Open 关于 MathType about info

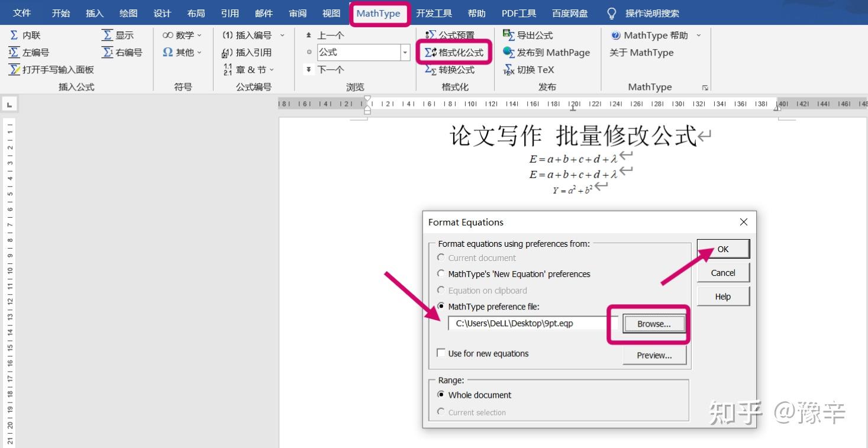tap(641, 53)
